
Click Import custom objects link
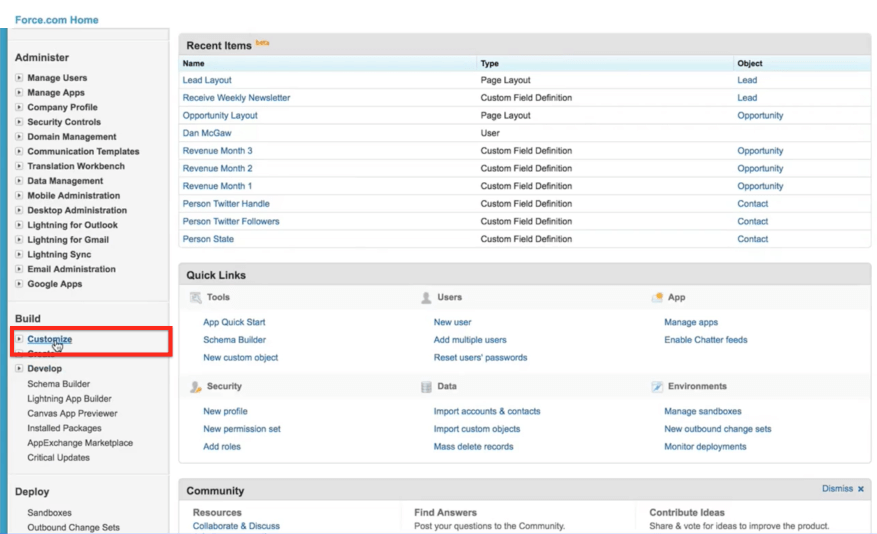point(477,429)
